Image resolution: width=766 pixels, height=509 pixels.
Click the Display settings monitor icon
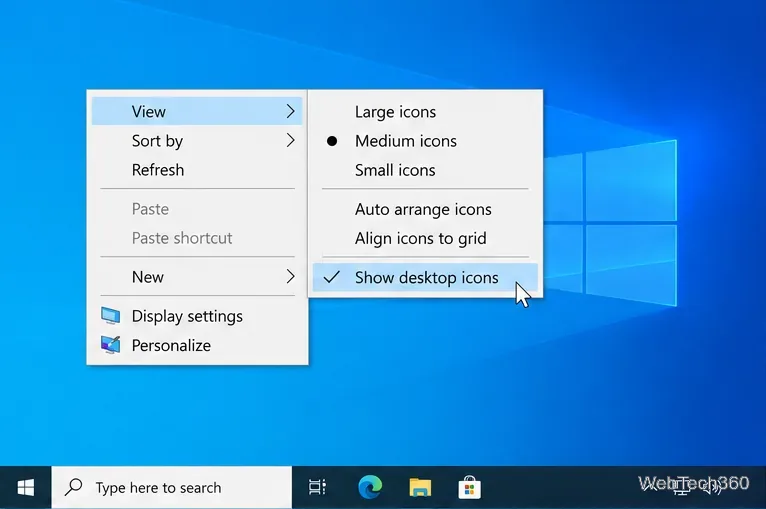110,316
